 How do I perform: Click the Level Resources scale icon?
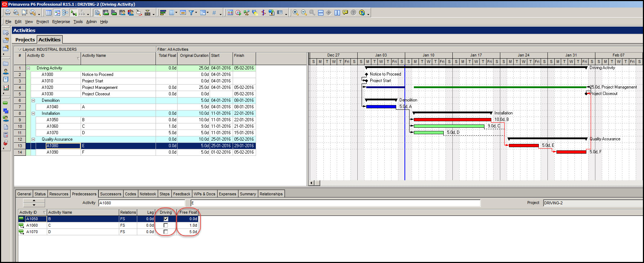246,13
